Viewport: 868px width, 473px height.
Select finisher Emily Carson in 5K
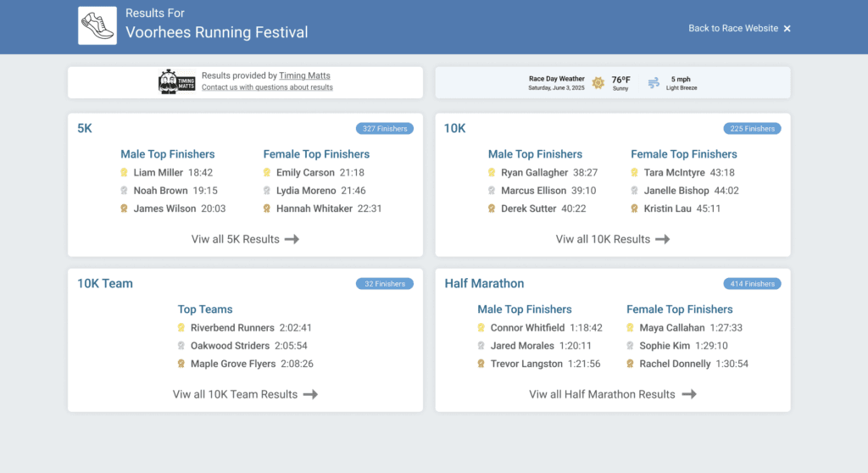tap(305, 173)
